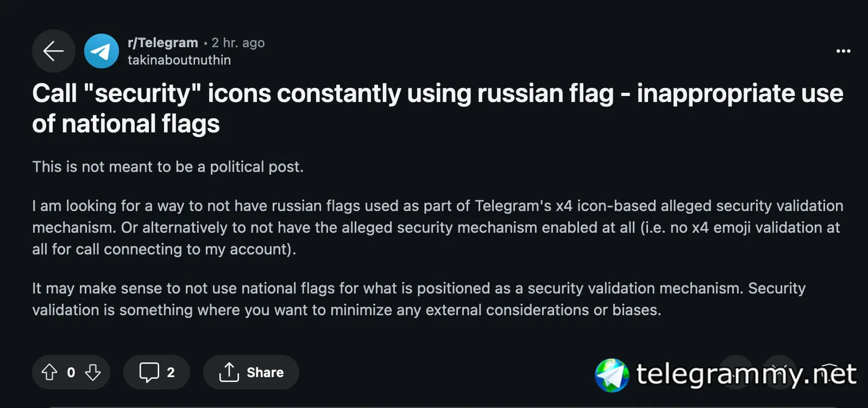Click the post score showing 0
This screenshot has width=868, height=408.
pyautogui.click(x=71, y=372)
